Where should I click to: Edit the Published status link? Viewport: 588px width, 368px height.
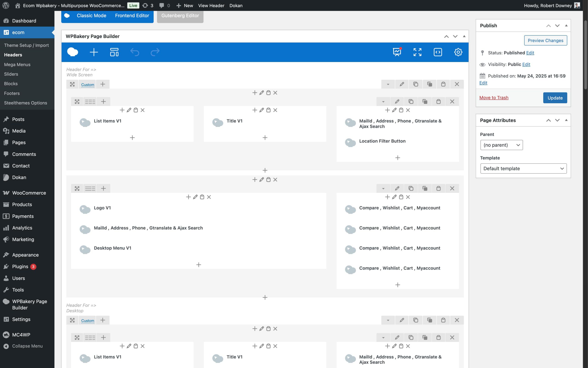click(530, 53)
